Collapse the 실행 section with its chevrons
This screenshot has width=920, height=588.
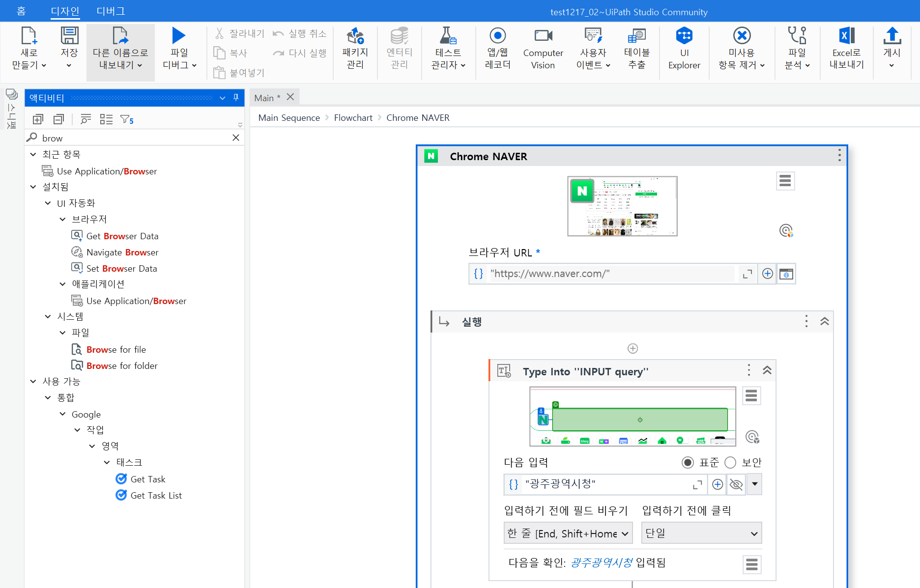pyautogui.click(x=825, y=321)
